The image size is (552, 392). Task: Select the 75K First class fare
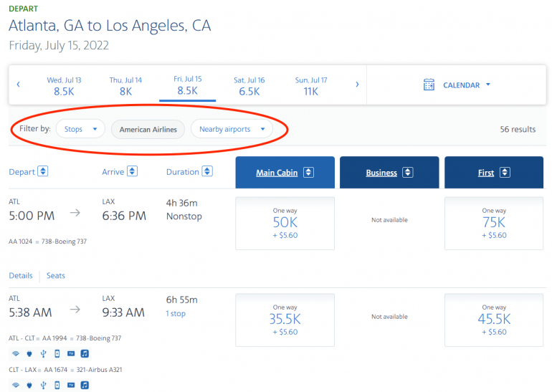click(x=493, y=223)
